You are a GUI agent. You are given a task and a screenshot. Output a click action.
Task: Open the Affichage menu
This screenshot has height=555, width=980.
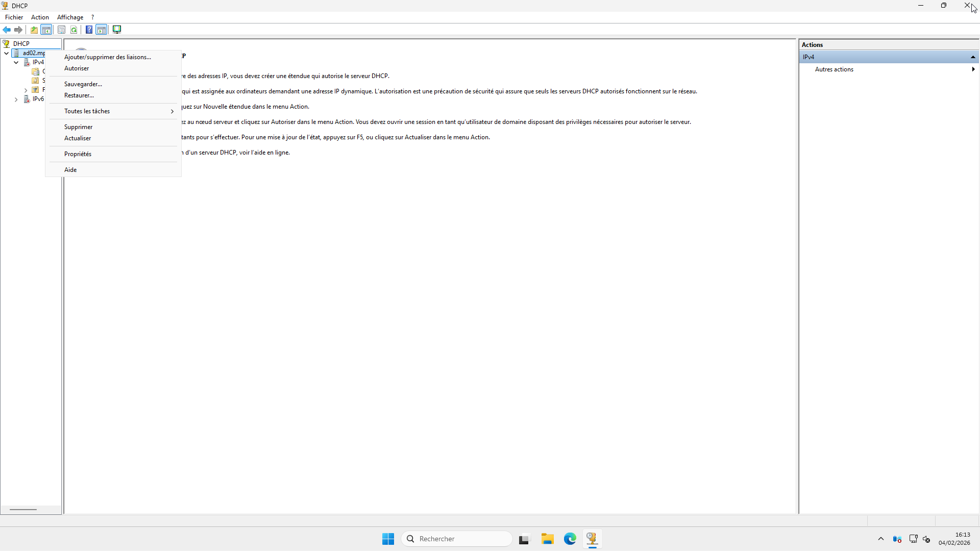[70, 17]
